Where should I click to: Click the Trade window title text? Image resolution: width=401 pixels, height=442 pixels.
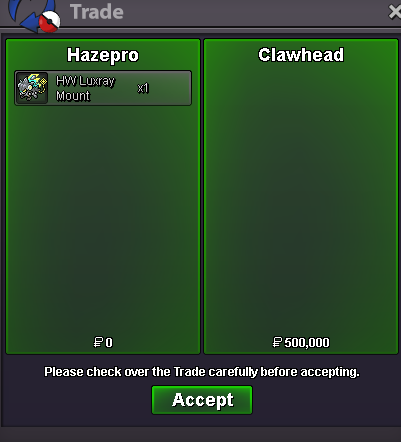[x=97, y=12]
